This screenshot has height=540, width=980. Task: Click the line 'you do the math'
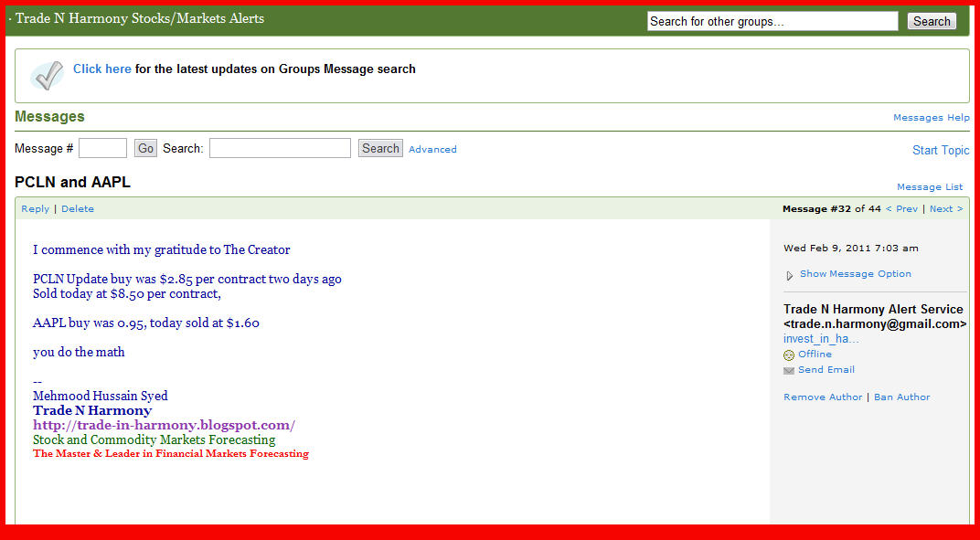coord(79,352)
